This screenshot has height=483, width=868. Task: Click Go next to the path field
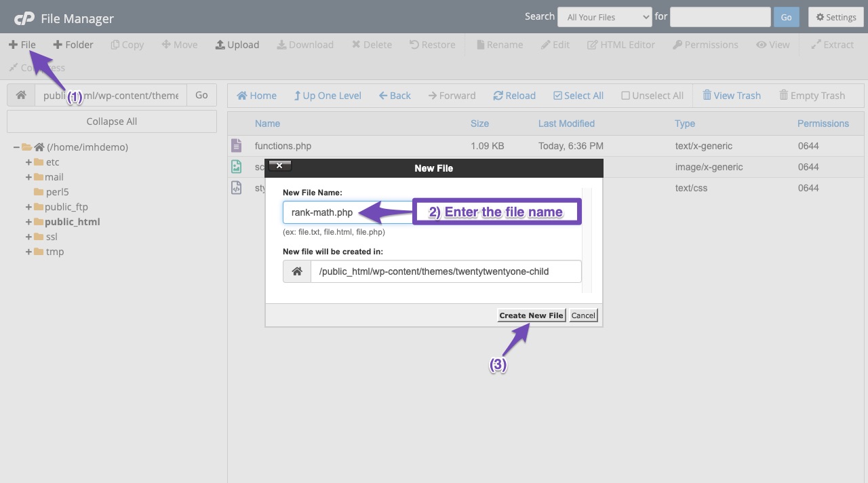201,96
